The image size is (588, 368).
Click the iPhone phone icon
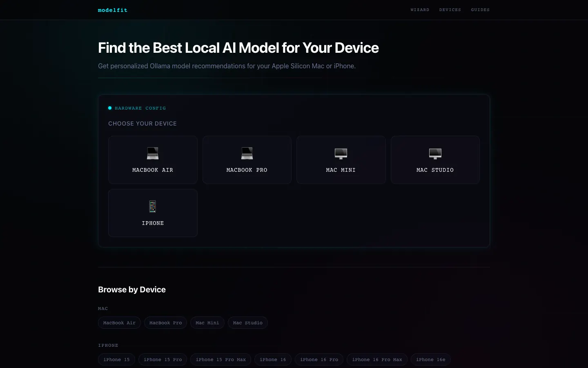[153, 206]
